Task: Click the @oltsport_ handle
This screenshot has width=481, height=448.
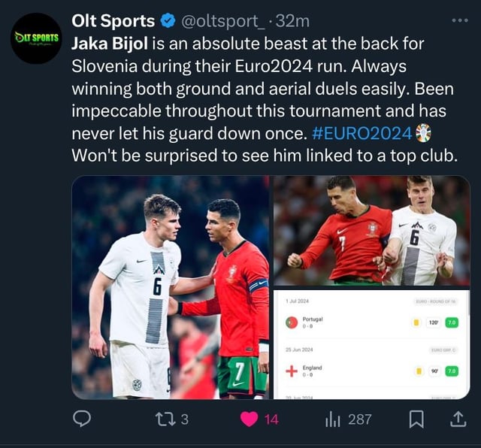Action: coord(222,21)
